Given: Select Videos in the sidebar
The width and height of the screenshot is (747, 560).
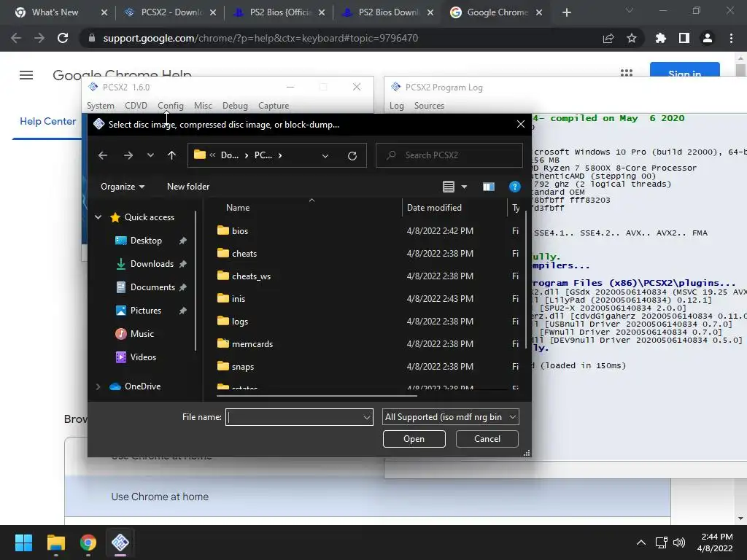Looking at the screenshot, I should click(143, 357).
